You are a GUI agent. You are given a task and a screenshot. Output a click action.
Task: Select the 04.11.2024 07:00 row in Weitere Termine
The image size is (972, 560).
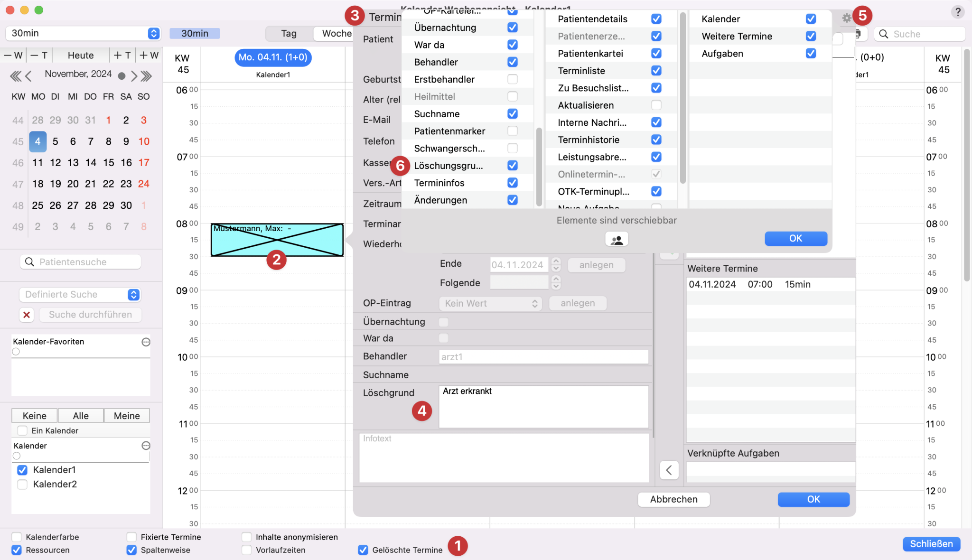tap(770, 284)
